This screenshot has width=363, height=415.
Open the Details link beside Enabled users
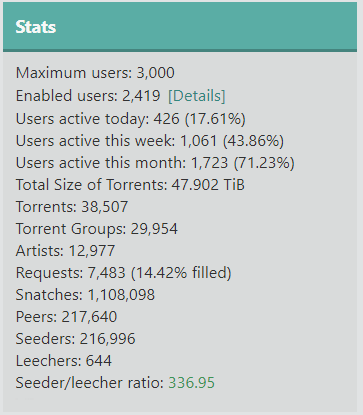click(x=197, y=96)
